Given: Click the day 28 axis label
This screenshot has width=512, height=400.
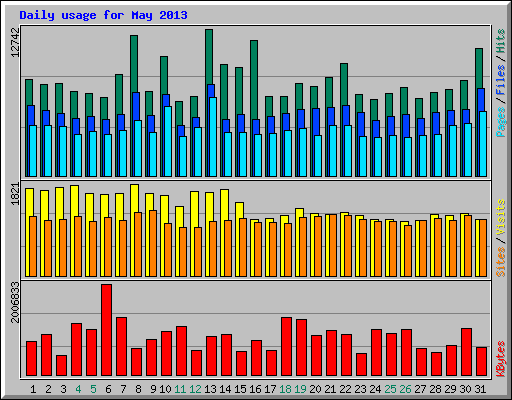Looking at the screenshot, I should pyautogui.click(x=435, y=389).
